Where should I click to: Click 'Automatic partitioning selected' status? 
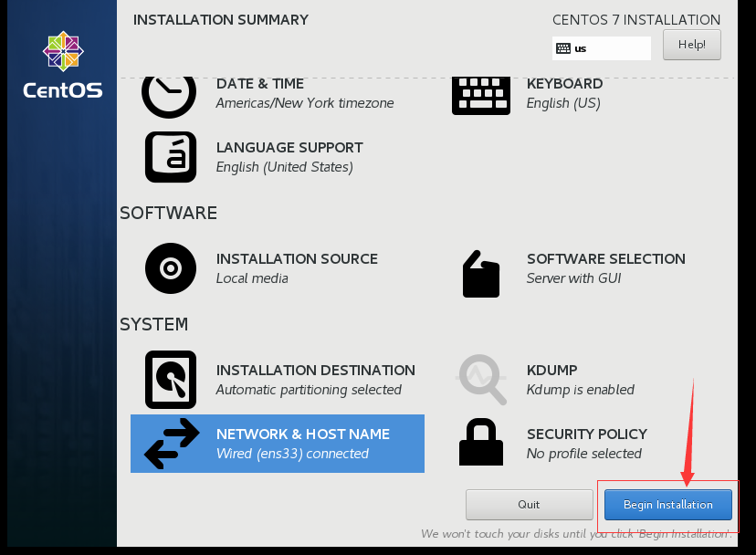(x=309, y=390)
